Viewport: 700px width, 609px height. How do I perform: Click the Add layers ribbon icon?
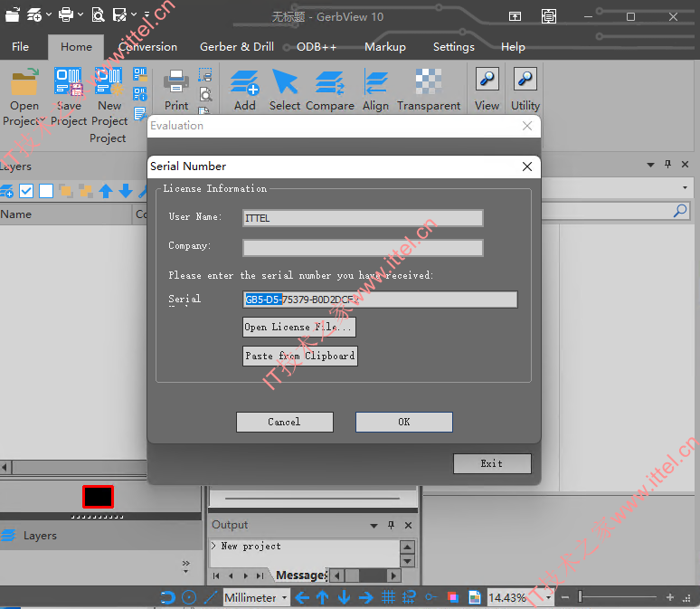(245, 82)
